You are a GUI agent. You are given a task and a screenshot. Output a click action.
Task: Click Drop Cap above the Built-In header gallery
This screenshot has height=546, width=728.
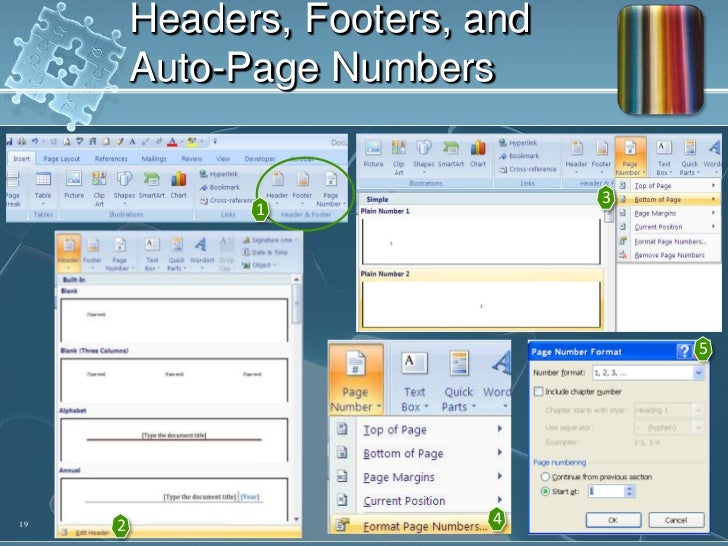(227, 254)
